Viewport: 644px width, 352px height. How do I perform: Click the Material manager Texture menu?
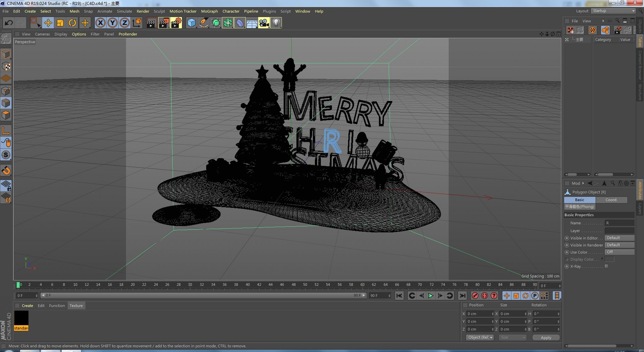pyautogui.click(x=76, y=306)
